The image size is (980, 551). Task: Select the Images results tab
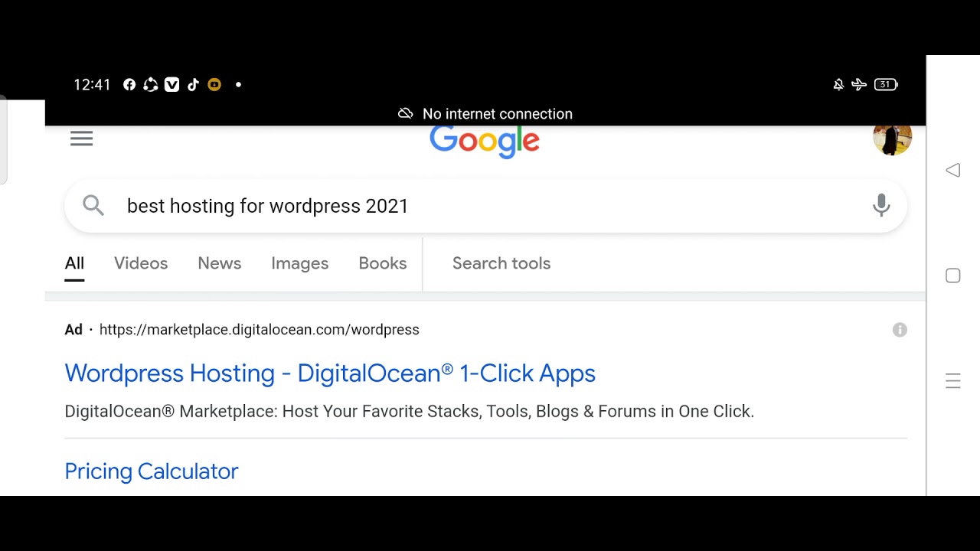point(299,263)
